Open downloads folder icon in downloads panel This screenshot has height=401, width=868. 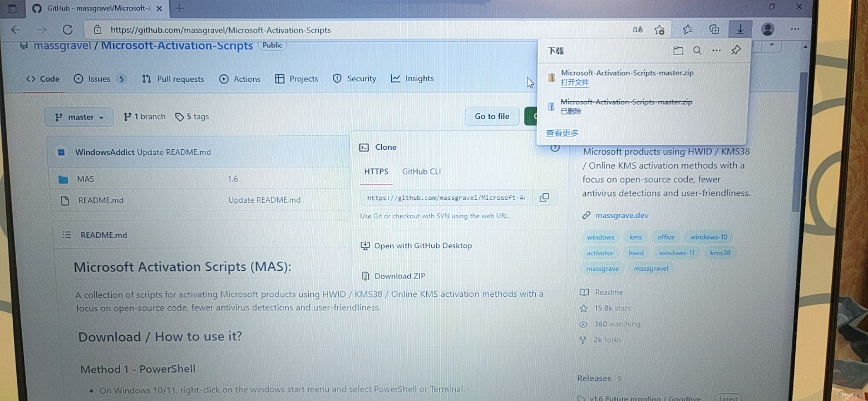[x=678, y=50]
